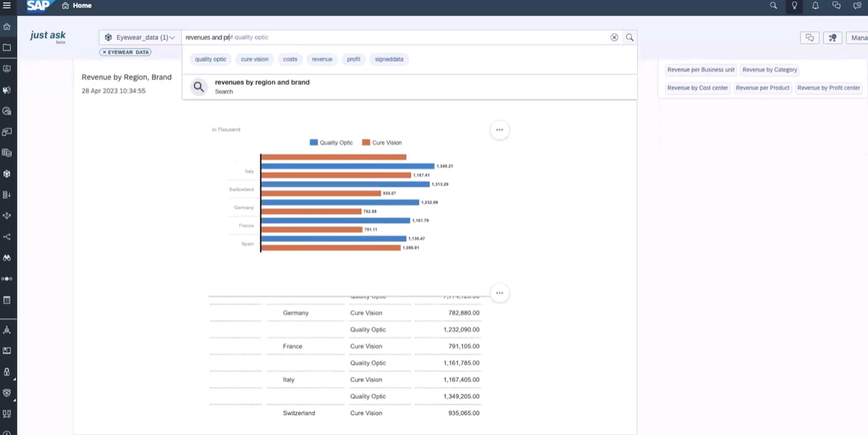Open the branching nodes icon in sidebar
Image resolution: width=868 pixels, height=435 pixels.
pos(7,237)
